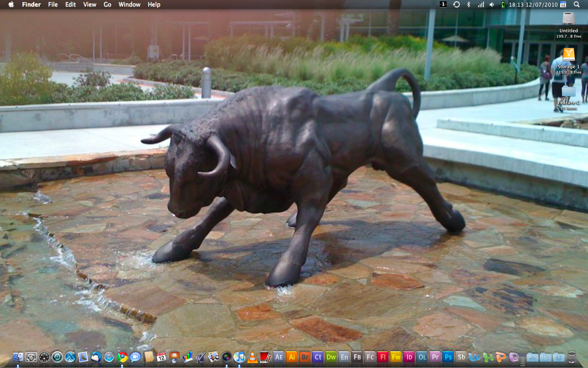The height and width of the screenshot is (368, 588).
Task: Launch X11 from the Dock
Action: tap(70, 357)
